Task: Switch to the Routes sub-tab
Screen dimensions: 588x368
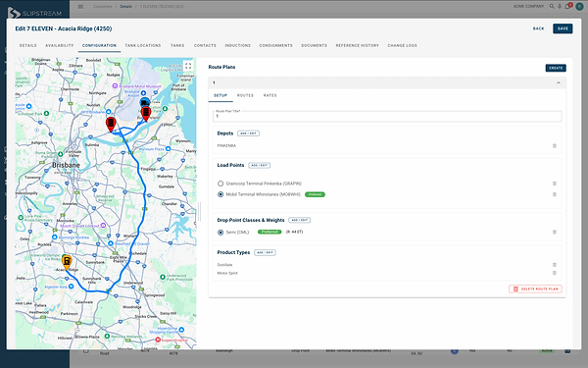Action: pos(245,95)
